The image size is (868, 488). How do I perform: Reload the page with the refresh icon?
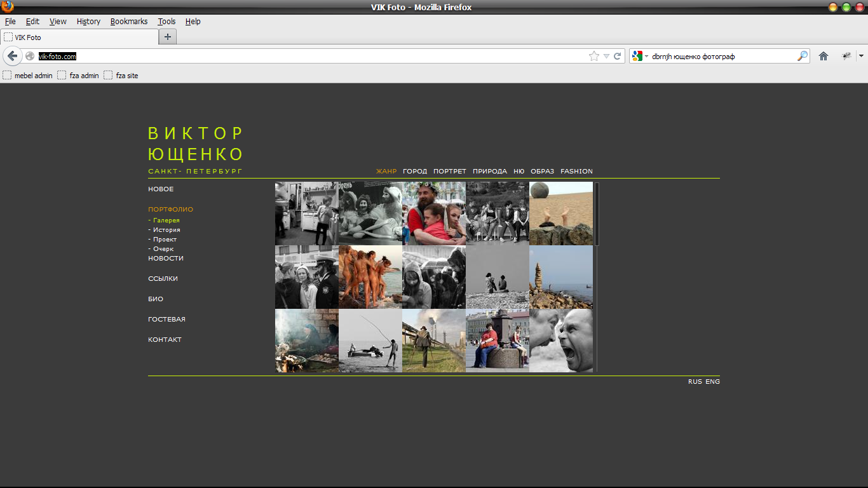coord(617,56)
